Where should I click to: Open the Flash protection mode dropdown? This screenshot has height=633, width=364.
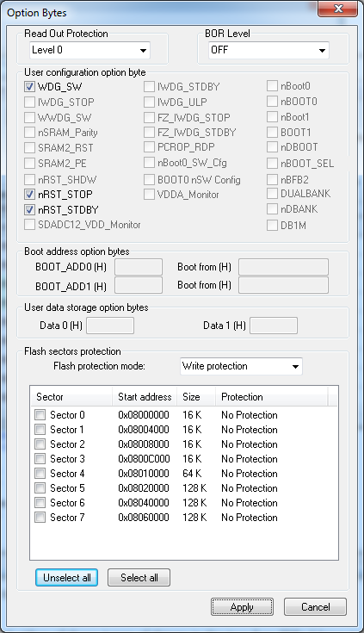click(x=241, y=366)
